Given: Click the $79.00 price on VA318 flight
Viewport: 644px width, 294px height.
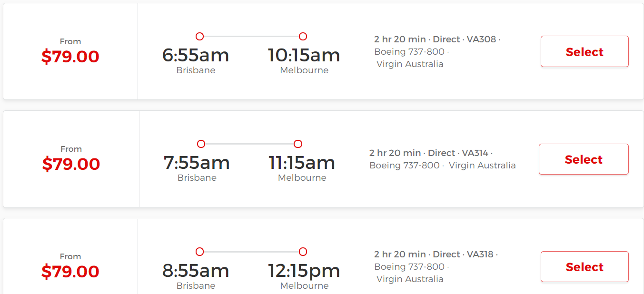Looking at the screenshot, I should point(70,272).
